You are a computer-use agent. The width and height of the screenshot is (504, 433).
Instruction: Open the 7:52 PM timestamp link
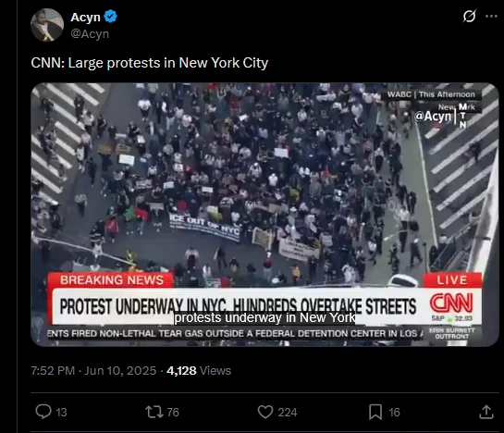click(53, 371)
